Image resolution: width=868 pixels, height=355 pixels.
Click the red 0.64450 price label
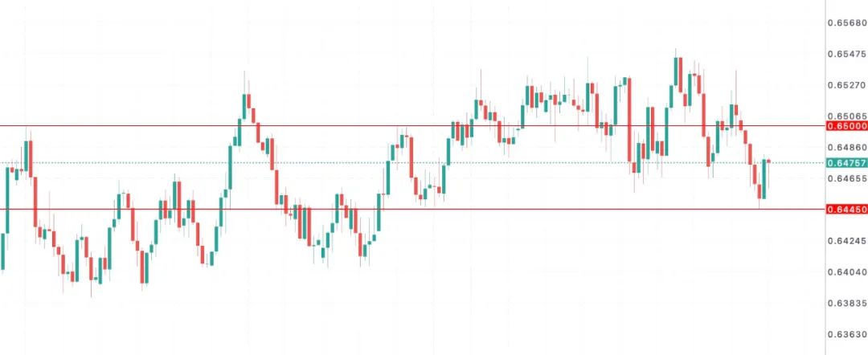click(846, 210)
